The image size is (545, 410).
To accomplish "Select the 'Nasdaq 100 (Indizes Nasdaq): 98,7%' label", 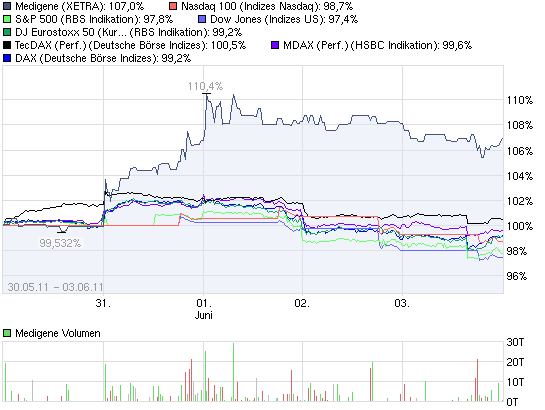I will tap(267, 6).
